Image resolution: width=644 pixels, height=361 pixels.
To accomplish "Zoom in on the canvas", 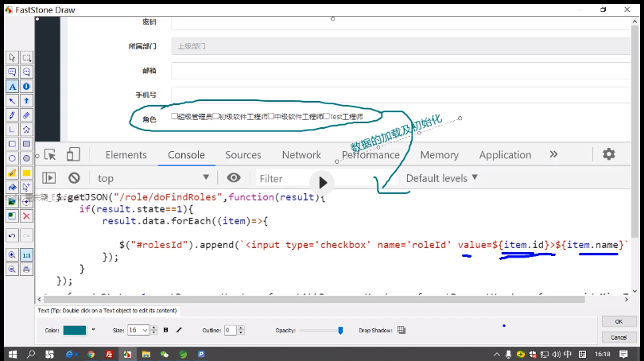I will 12,255.
